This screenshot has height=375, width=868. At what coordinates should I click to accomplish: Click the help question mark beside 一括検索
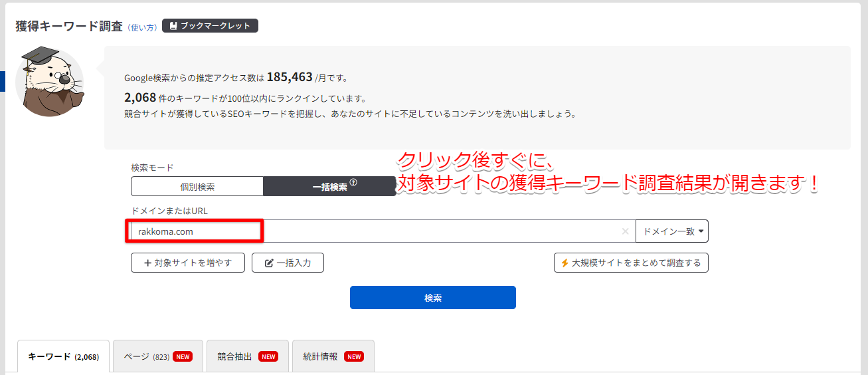[353, 183]
